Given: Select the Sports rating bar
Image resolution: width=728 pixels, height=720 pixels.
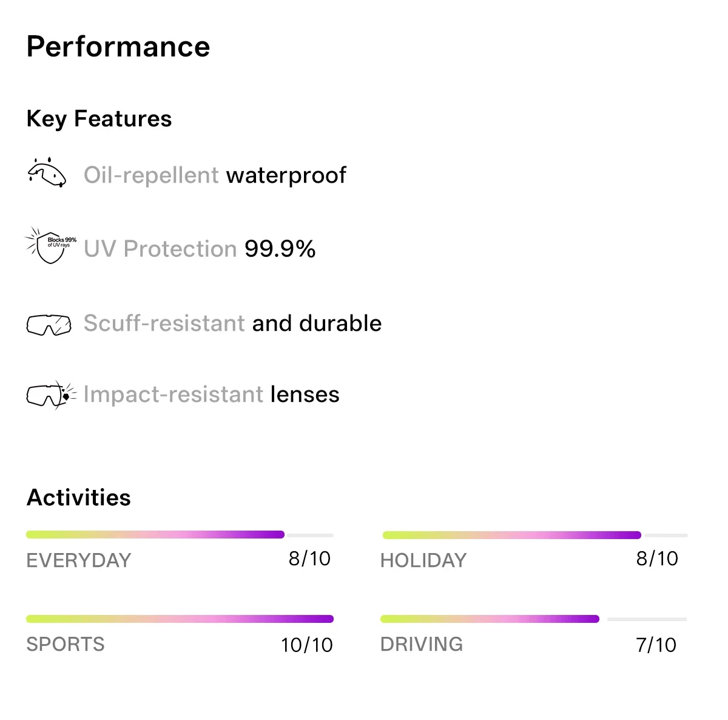Looking at the screenshot, I should (x=180, y=619).
